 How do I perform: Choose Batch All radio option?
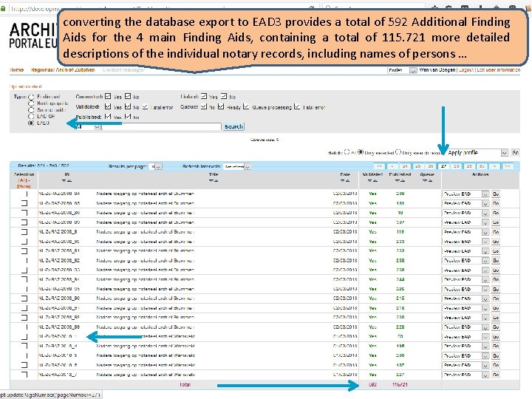click(347, 152)
